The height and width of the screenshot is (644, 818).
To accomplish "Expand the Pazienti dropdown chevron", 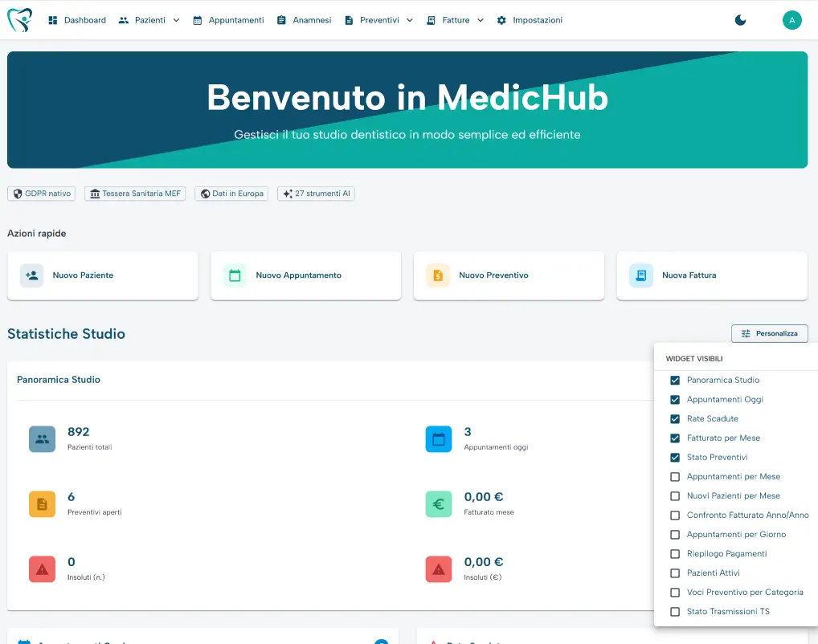I will pos(176,20).
